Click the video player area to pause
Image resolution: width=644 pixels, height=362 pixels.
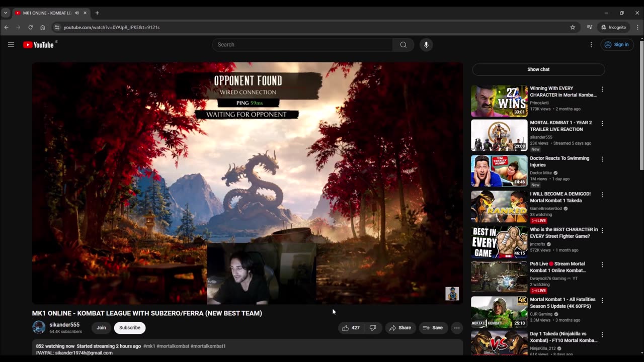[x=247, y=183]
